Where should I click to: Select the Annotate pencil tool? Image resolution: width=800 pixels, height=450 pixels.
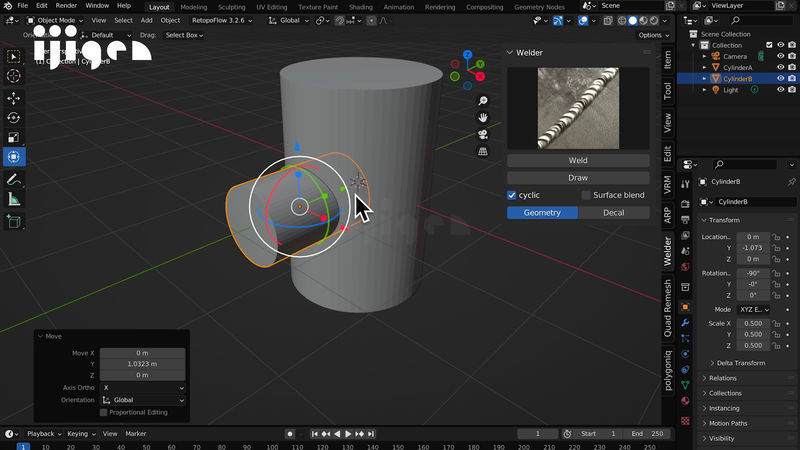[x=14, y=180]
